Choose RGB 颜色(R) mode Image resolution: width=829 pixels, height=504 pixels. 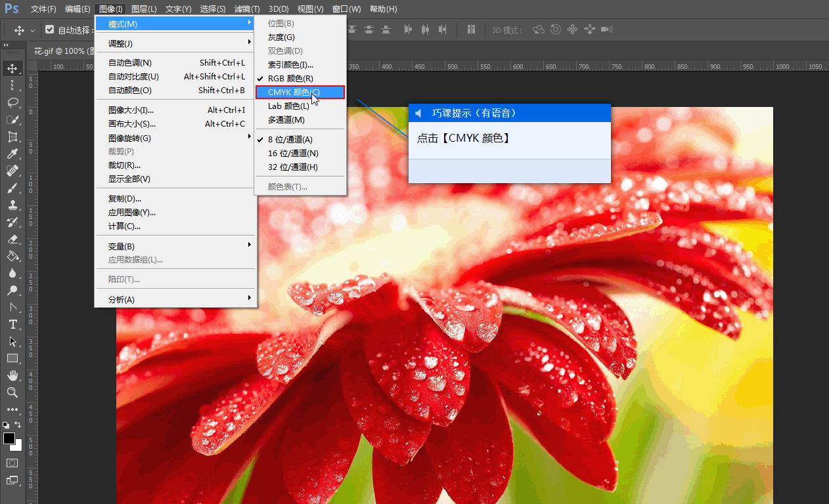(x=300, y=78)
